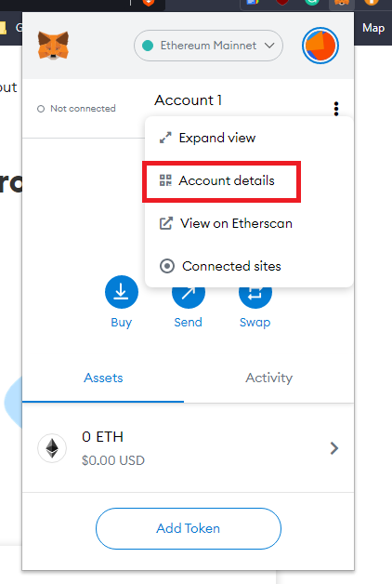Click the Ethereum diamond token icon
This screenshot has height=584, width=392.
coord(52,448)
